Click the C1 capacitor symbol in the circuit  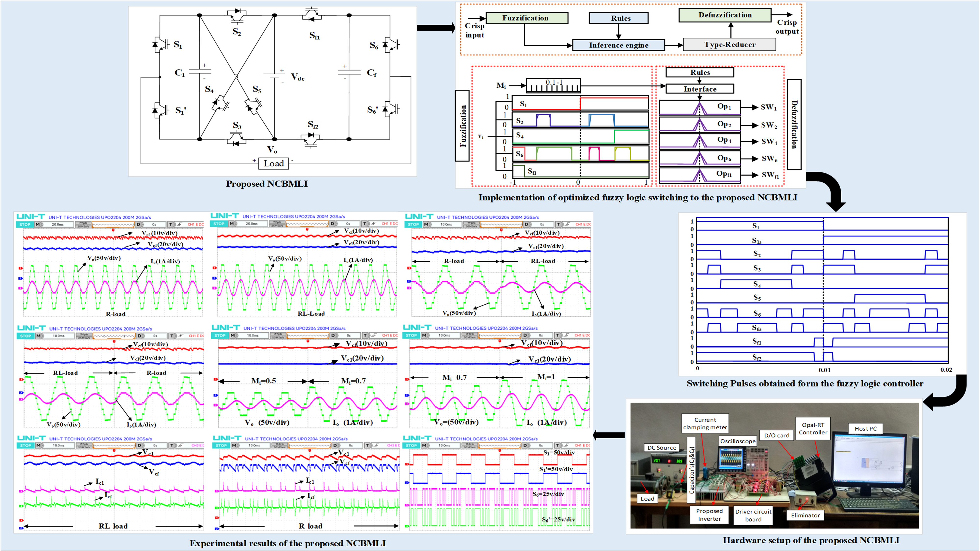pyautogui.click(x=200, y=71)
